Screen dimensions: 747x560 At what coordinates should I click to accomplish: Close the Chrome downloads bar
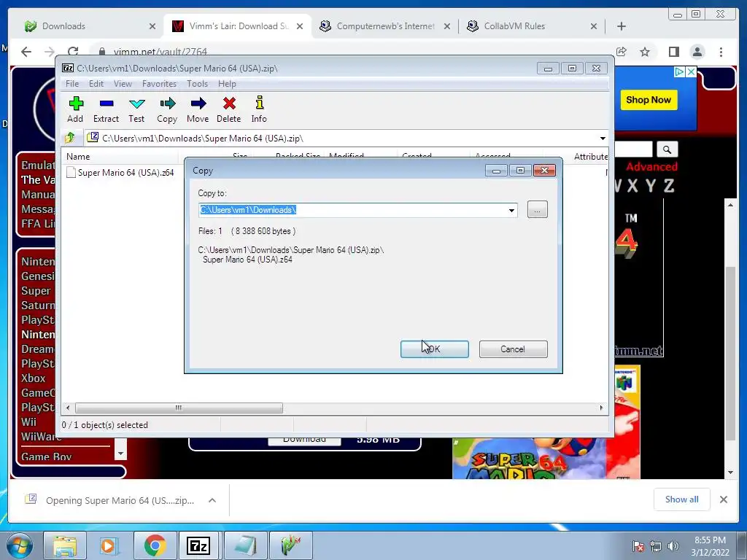pyautogui.click(x=723, y=499)
